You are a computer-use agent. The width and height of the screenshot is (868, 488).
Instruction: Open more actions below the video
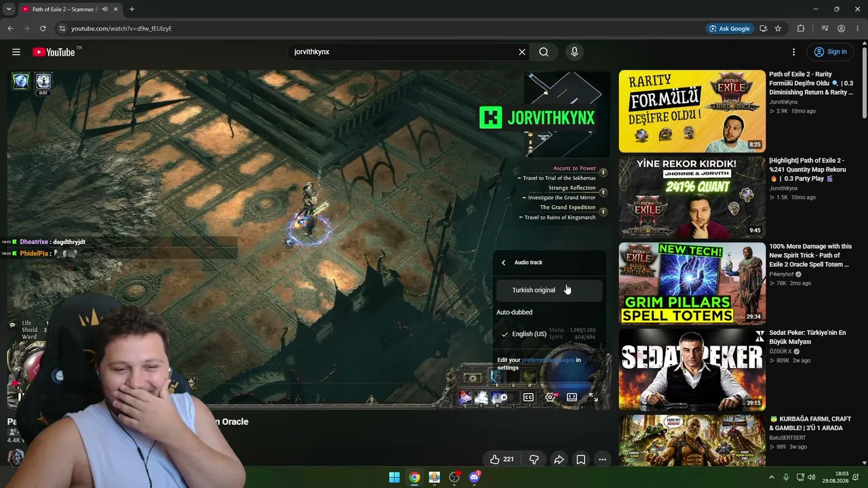tap(602, 460)
